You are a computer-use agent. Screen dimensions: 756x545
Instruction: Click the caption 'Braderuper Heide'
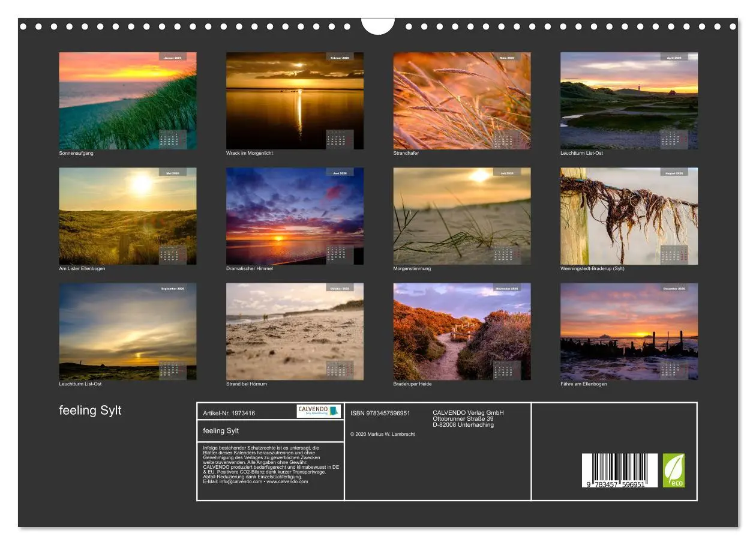tap(413, 384)
